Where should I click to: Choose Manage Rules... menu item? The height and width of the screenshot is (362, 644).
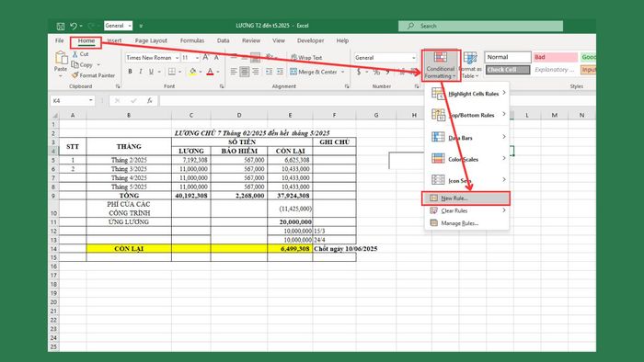(x=467, y=223)
